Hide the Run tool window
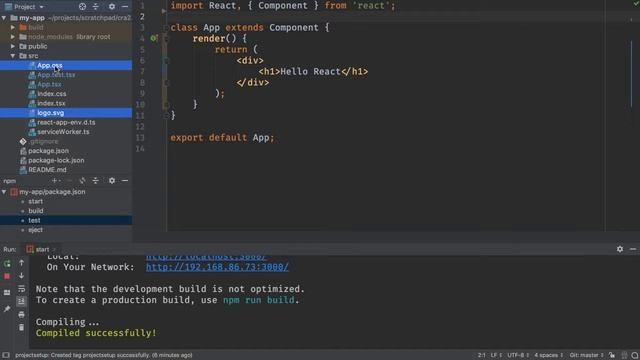Viewport: 640px width, 360px height. pyautogui.click(x=633, y=249)
